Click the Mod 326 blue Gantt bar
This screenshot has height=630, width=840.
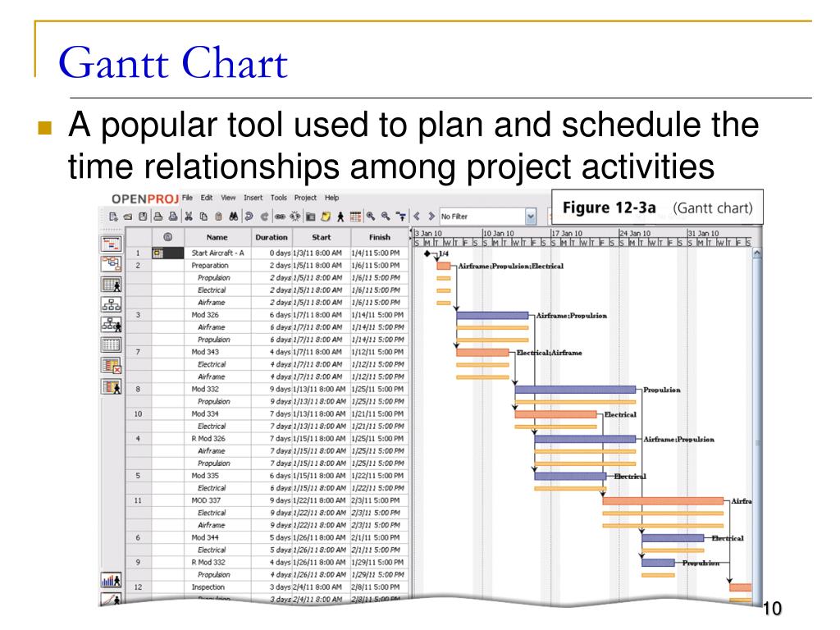tap(492, 316)
